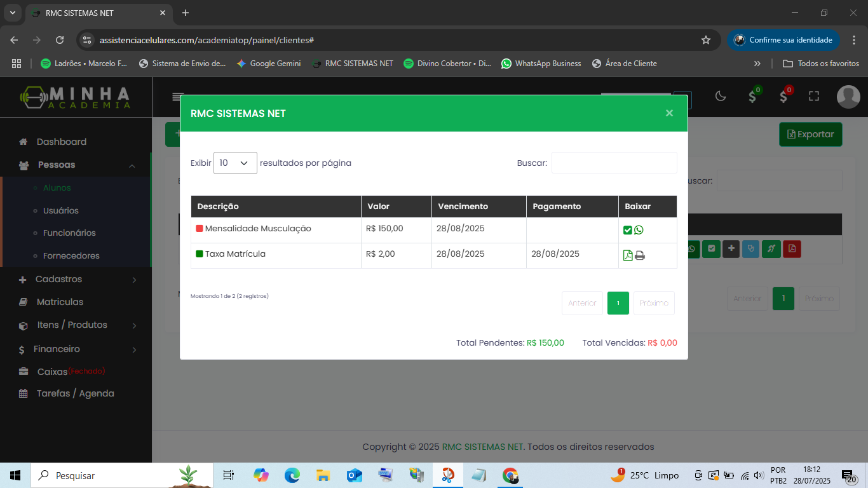Expand the Financeiro sidebar menu
This screenshot has height=488, width=868.
tap(134, 349)
